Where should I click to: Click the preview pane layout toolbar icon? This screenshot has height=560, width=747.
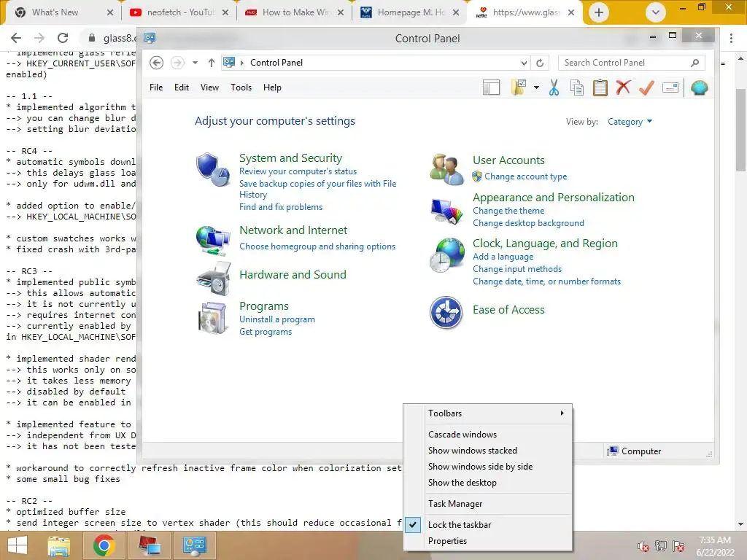491,87
